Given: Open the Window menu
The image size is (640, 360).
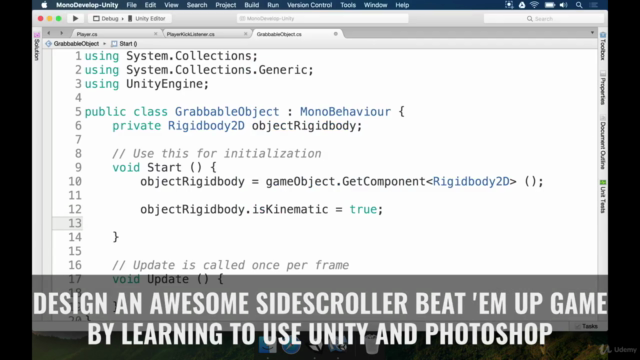Looking at the screenshot, I should 375,5.
